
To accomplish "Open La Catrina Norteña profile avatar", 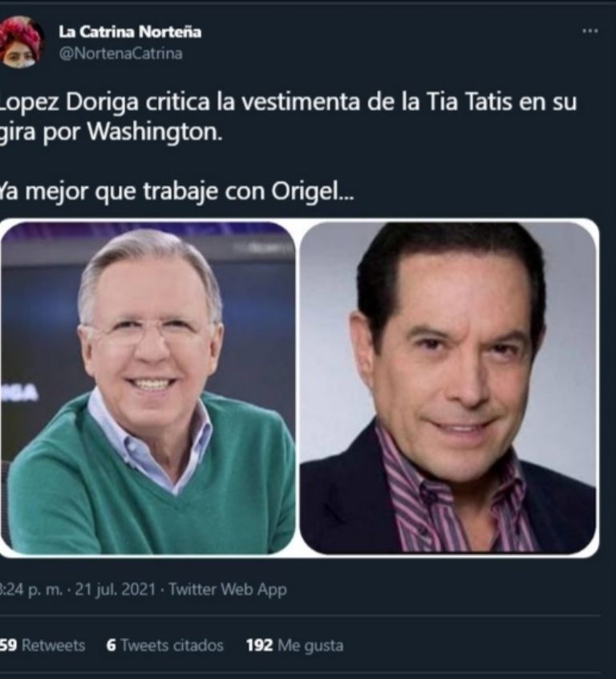I will (21, 42).
